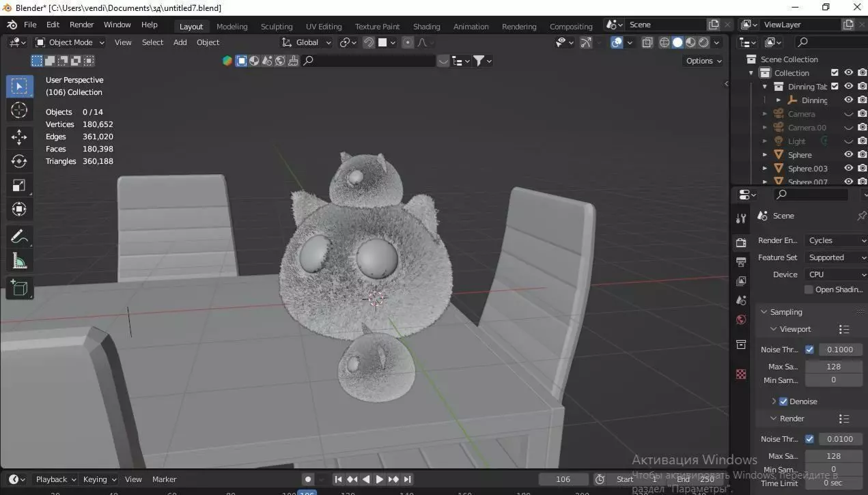868x495 pixels.
Task: Select the Annotate tool
Action: (19, 237)
